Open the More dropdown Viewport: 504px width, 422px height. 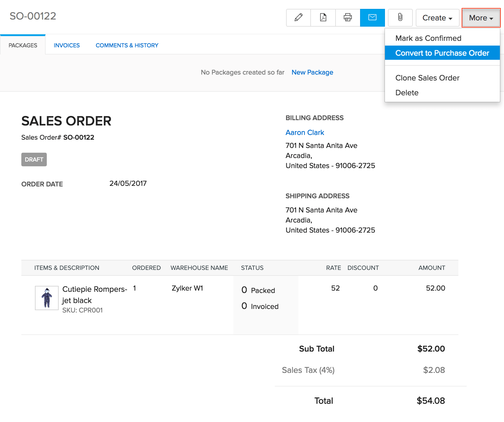[481, 18]
